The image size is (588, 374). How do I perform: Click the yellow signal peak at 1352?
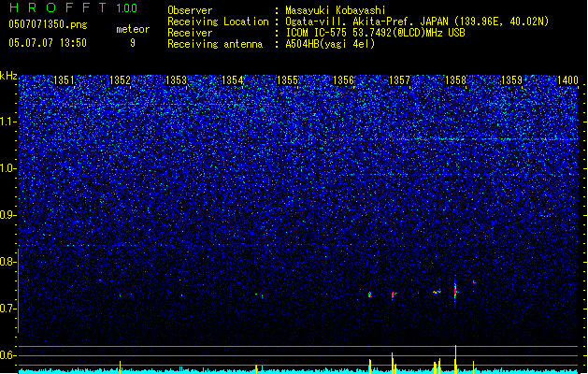(x=120, y=367)
